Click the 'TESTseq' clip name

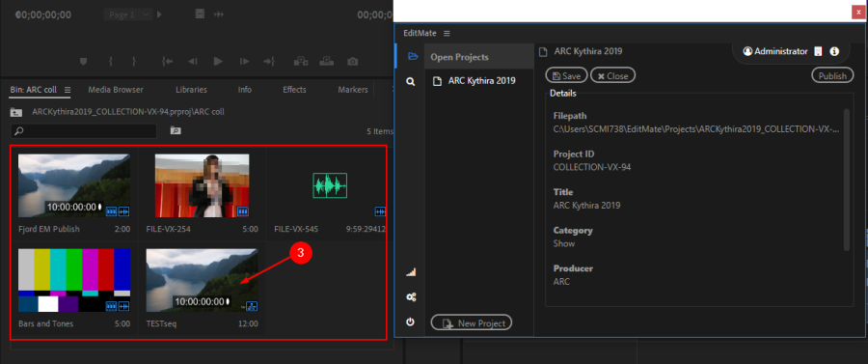pyautogui.click(x=161, y=323)
